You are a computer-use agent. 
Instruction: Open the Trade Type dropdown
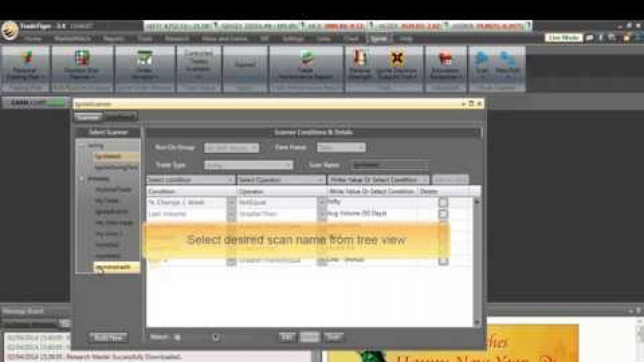248,166
